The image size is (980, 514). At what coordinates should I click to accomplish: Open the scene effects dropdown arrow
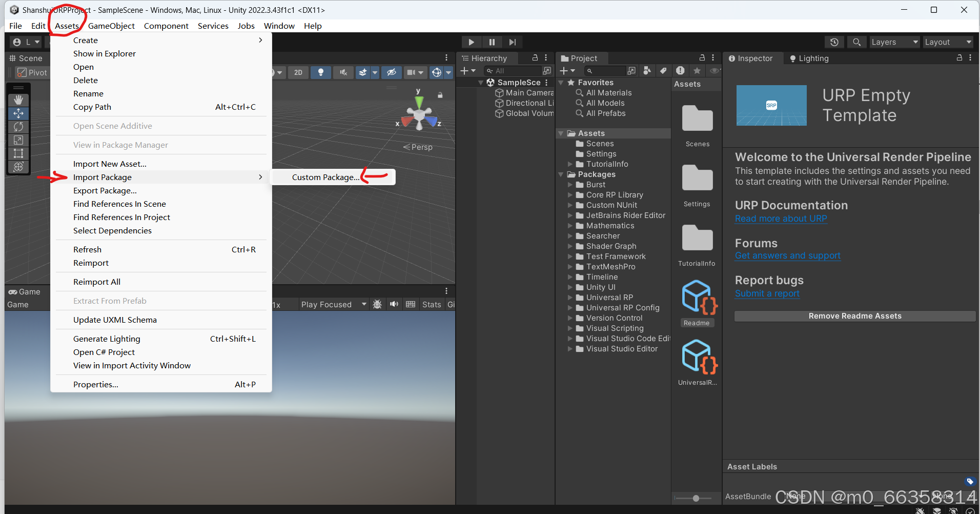(375, 72)
